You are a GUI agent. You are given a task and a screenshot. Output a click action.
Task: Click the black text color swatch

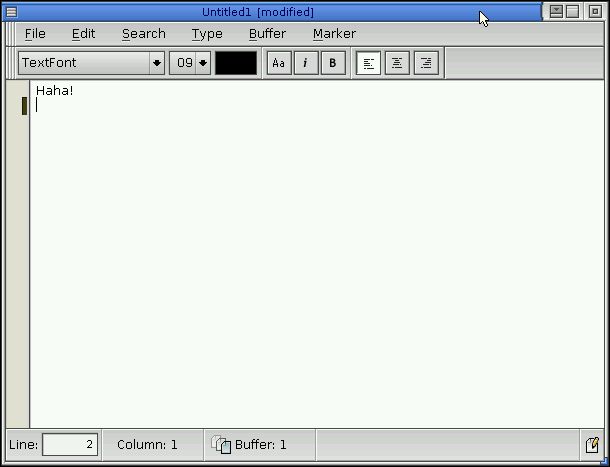(236, 63)
